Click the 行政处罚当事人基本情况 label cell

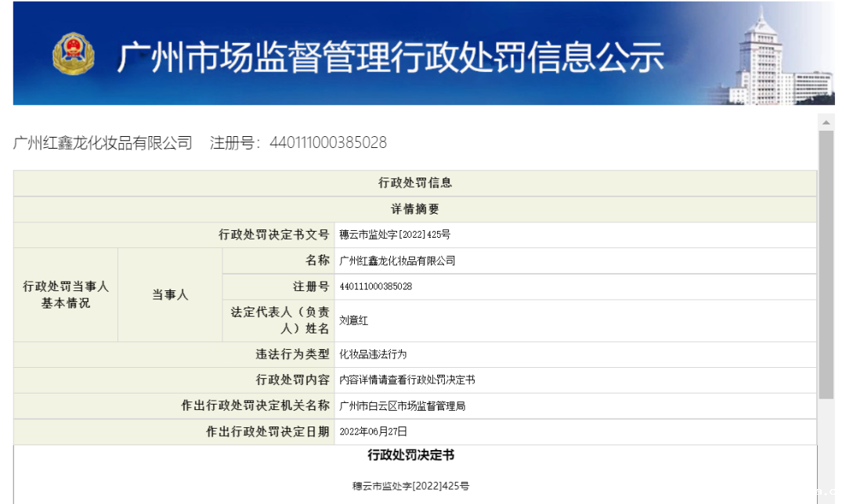(x=66, y=295)
